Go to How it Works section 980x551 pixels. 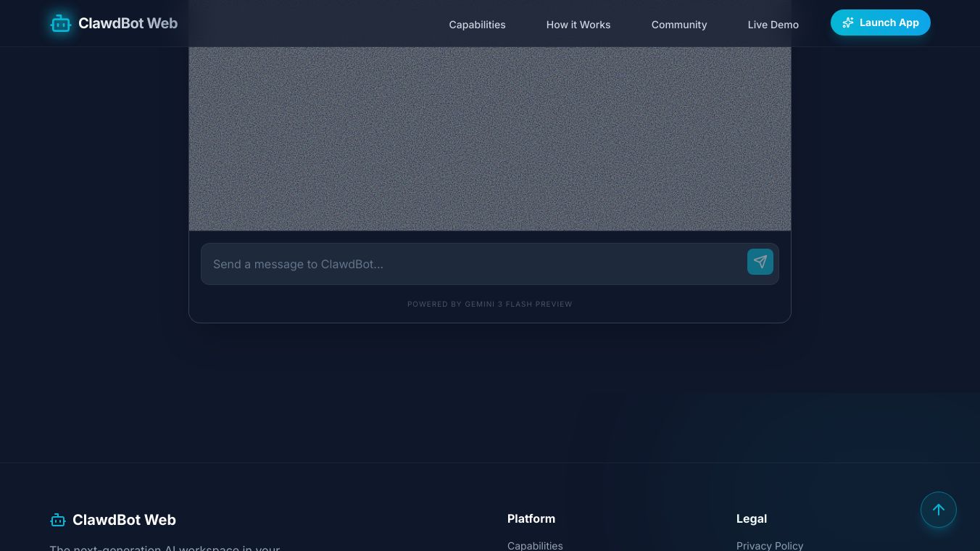(x=578, y=25)
